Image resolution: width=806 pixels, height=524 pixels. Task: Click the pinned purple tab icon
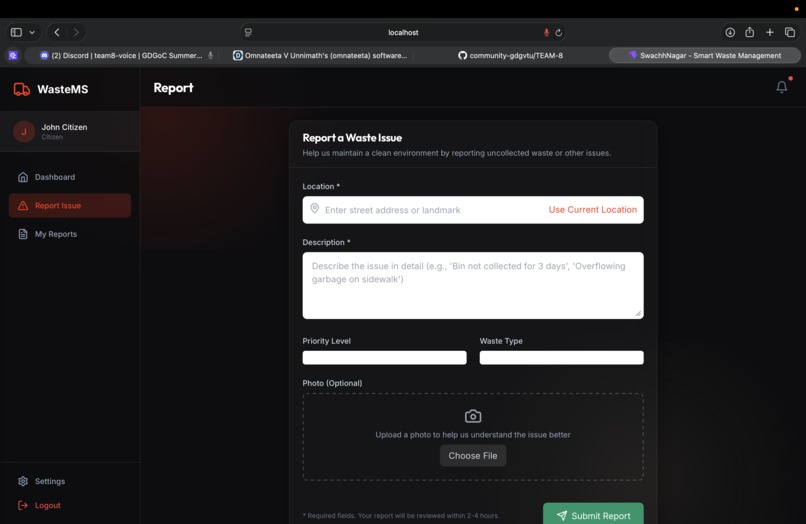click(x=13, y=56)
